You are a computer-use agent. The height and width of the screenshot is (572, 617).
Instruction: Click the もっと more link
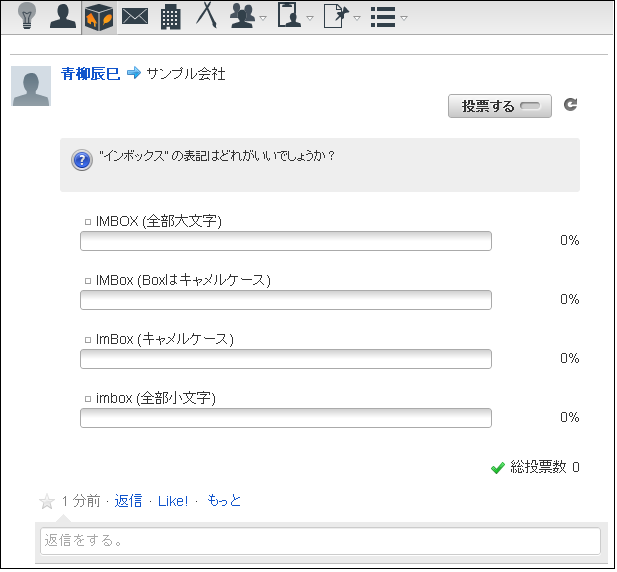[224, 502]
